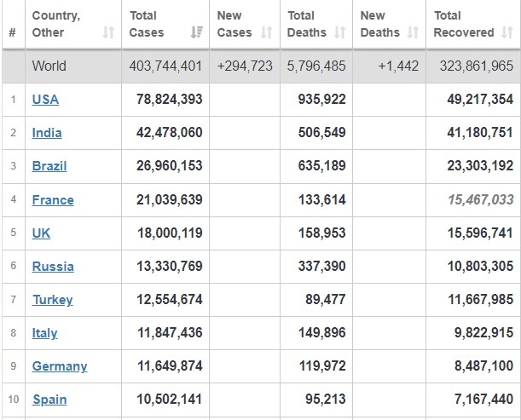Select UK total deaths 158,953
Viewport: 521px width, 420px height.
click(322, 233)
